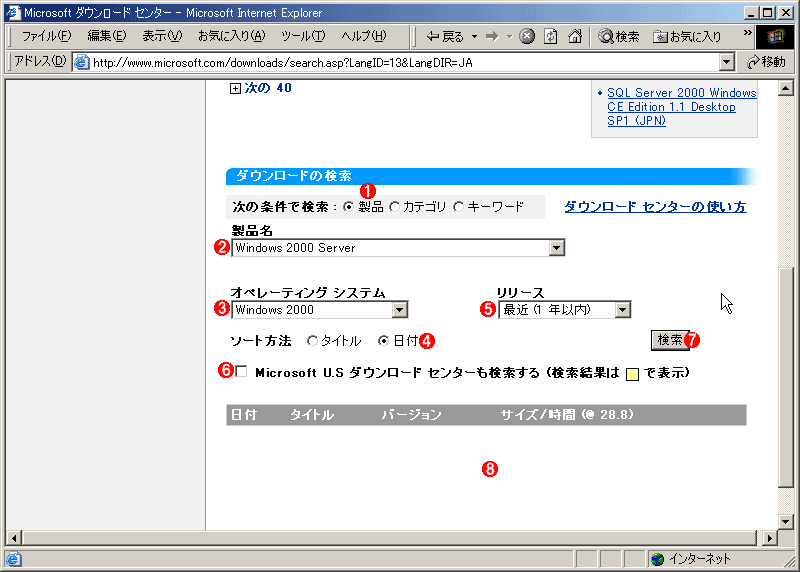Click the Internet Explorer title bar icon
This screenshot has height=572, width=800.
(13, 12)
